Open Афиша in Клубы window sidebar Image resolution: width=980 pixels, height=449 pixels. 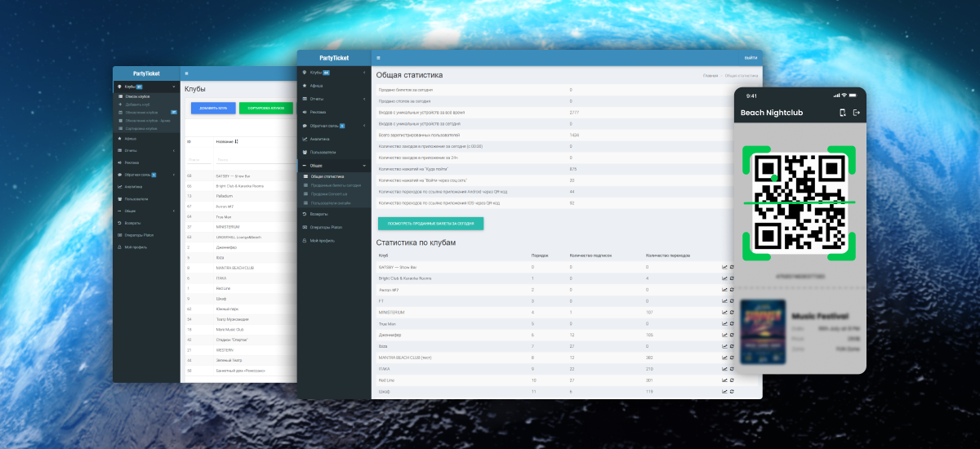coord(146,139)
